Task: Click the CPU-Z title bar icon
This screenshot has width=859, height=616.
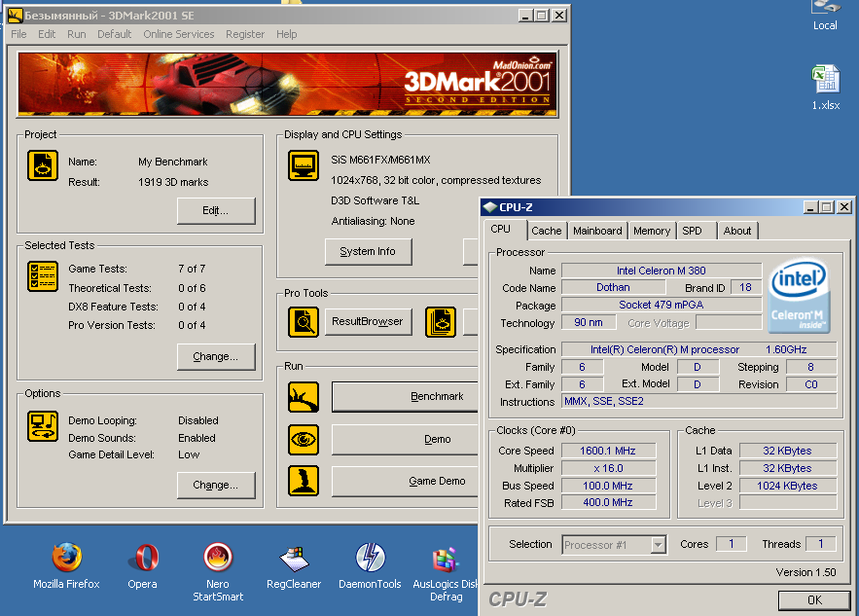Action: 489,207
